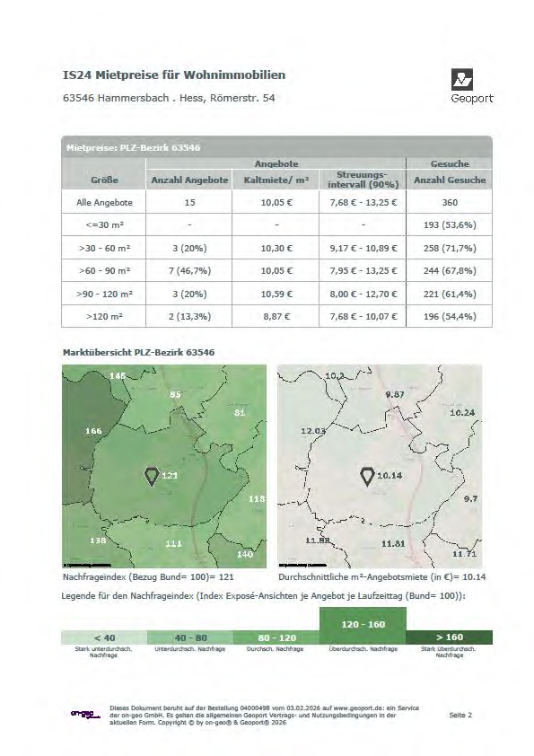Screen dimensions: 534x756
Task: Click the offer count '15' cell
Action: click(x=189, y=203)
